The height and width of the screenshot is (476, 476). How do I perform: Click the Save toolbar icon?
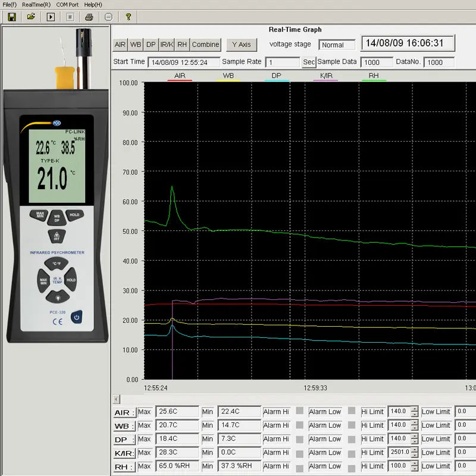[x=12, y=16]
